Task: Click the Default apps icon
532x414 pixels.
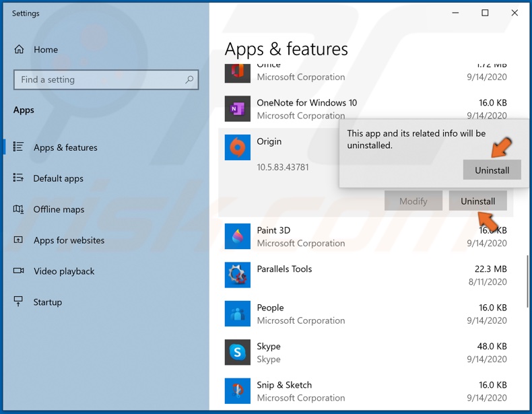Action: pyautogui.click(x=18, y=178)
